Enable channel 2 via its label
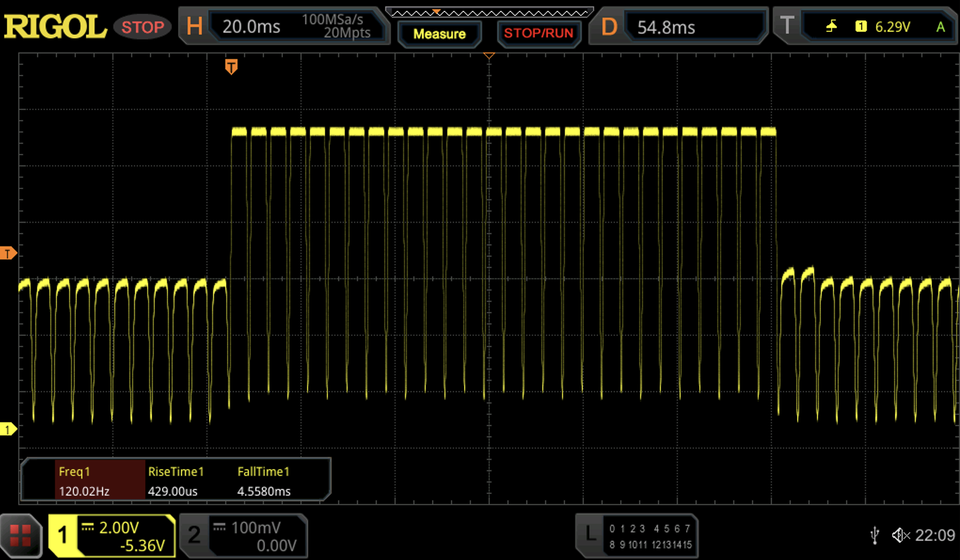This screenshot has width=960, height=560. point(194,535)
